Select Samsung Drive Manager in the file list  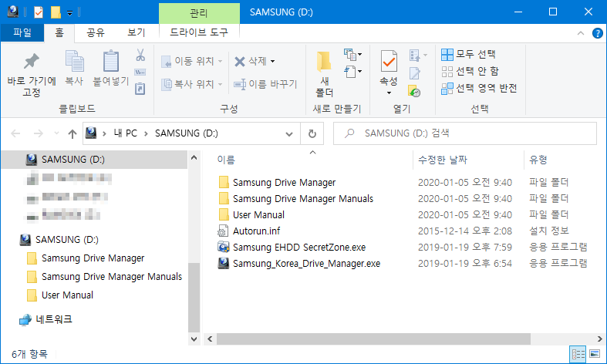point(284,183)
